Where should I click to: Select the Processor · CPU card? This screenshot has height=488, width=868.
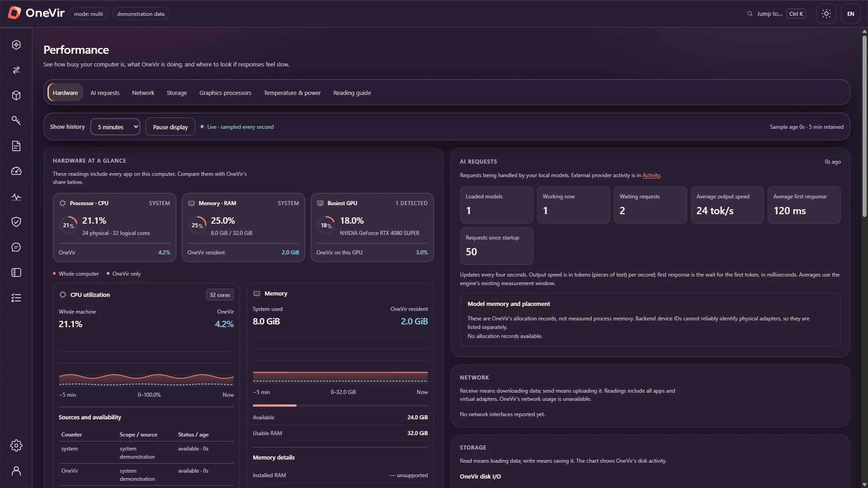click(114, 228)
